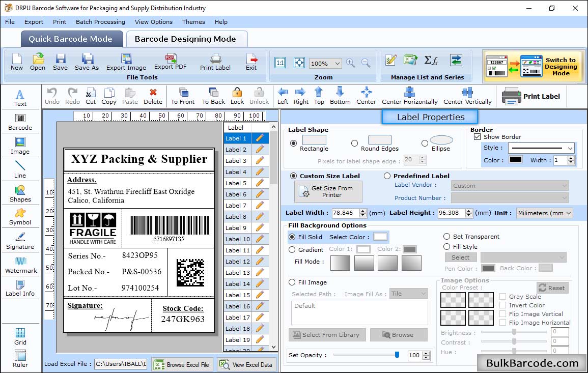Click Browse Excel File button

click(182, 364)
